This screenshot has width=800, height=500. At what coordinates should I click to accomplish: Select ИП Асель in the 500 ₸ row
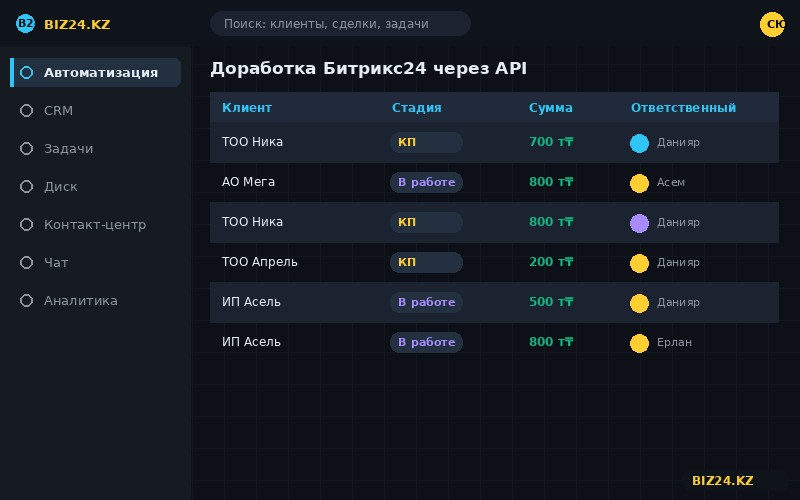[251, 302]
